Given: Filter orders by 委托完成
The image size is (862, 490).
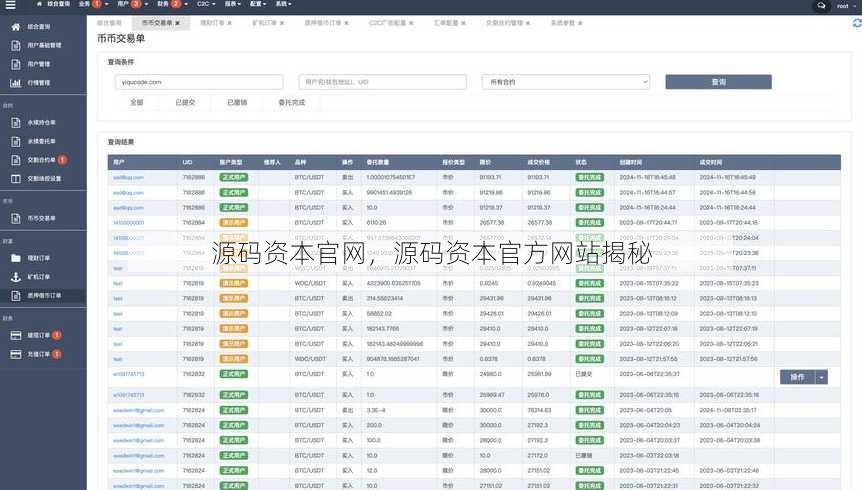Looking at the screenshot, I should pyautogui.click(x=291, y=102).
